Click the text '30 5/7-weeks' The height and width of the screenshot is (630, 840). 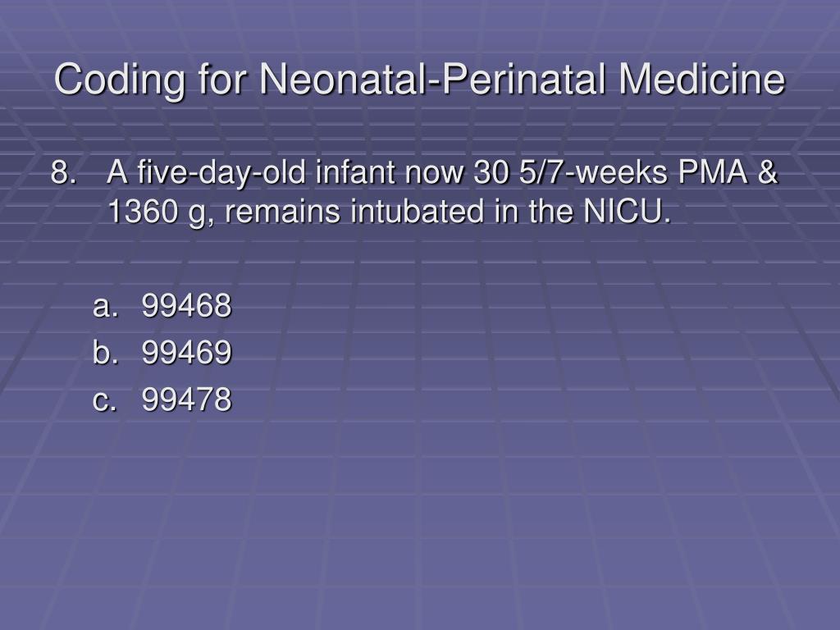coord(571,172)
